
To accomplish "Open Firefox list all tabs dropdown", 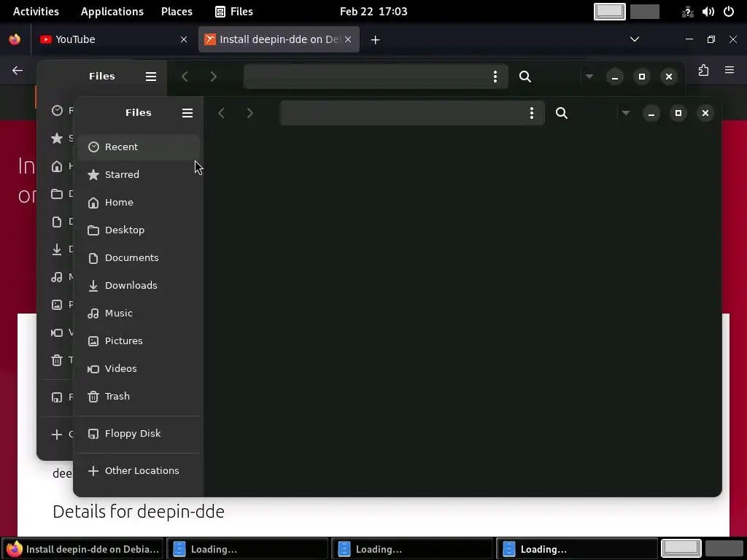I will [x=635, y=39].
